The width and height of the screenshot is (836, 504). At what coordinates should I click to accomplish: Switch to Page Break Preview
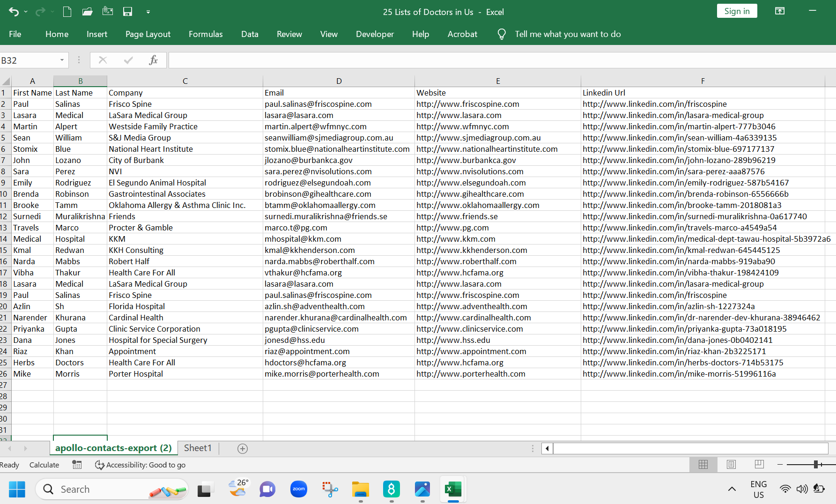[759, 464]
